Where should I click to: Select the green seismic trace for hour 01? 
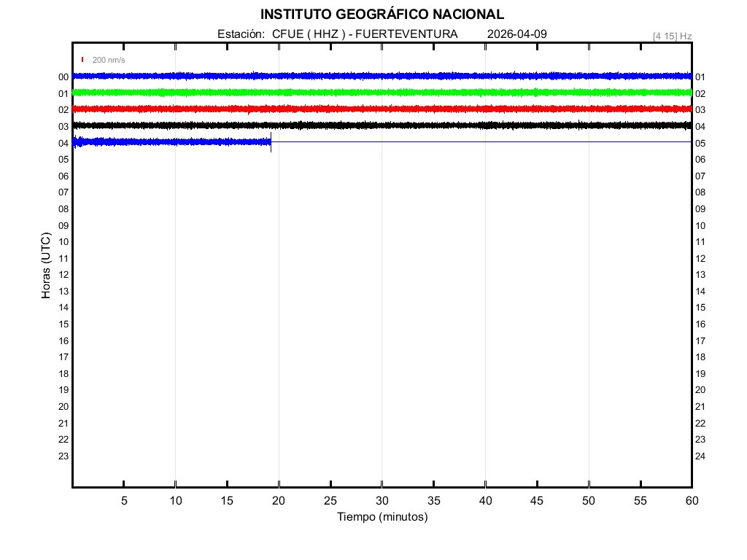[382, 93]
